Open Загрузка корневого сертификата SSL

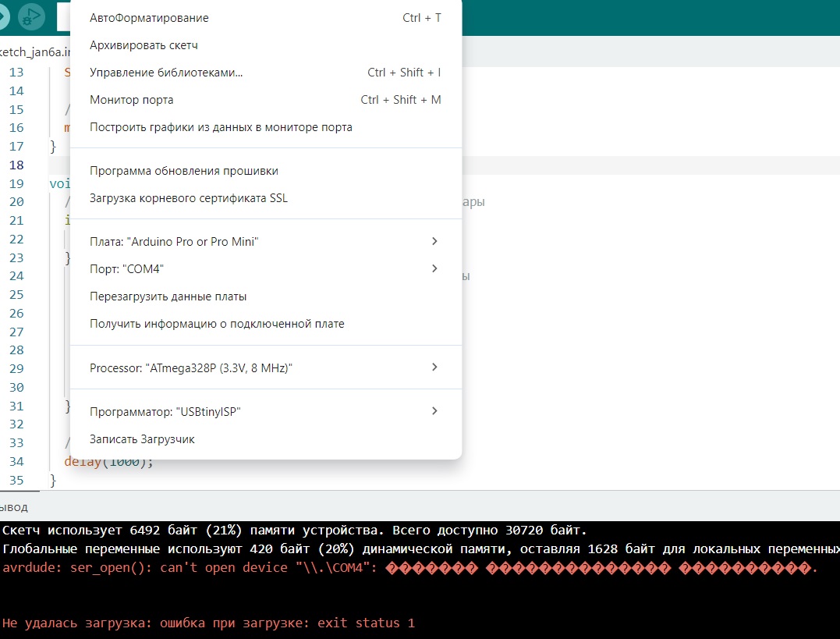point(188,198)
